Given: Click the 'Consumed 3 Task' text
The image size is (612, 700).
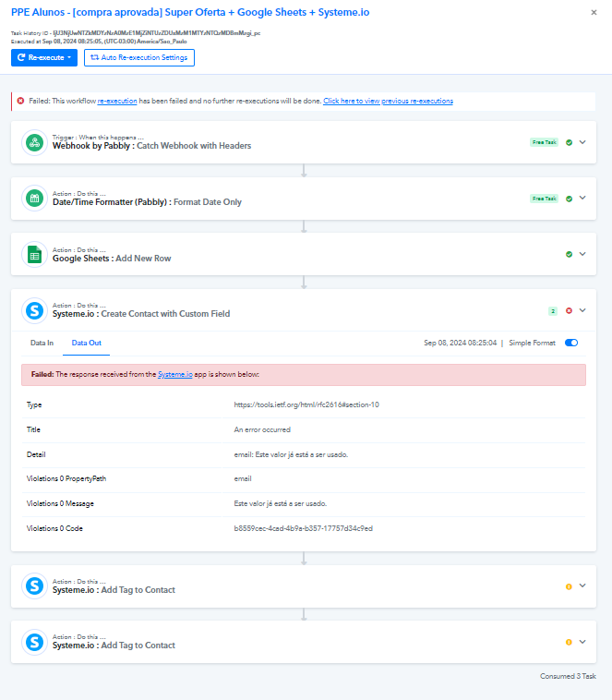Looking at the screenshot, I should (568, 676).
